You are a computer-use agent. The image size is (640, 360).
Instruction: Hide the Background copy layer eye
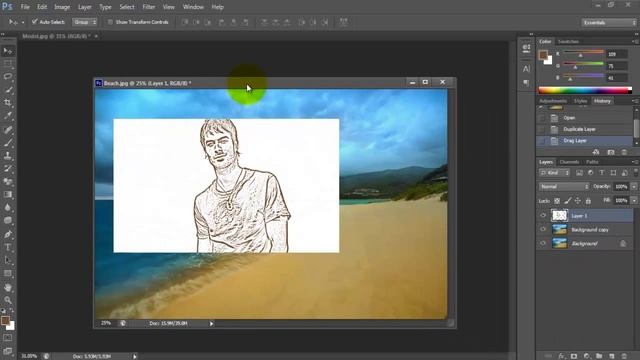(543, 229)
